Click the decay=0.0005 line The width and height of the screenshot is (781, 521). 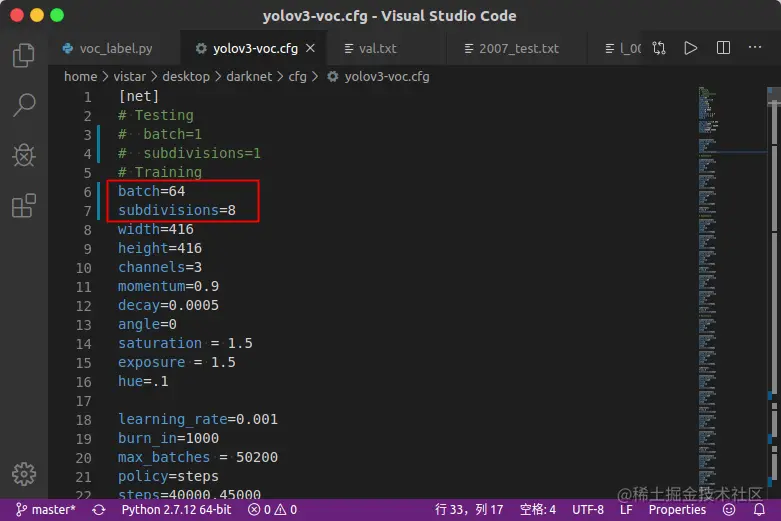click(168, 305)
